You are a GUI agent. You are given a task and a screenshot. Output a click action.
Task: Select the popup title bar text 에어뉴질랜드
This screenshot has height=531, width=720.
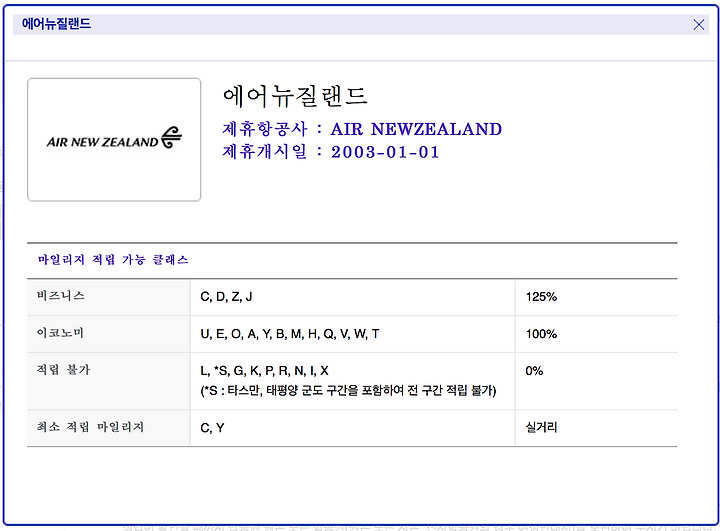point(56,24)
